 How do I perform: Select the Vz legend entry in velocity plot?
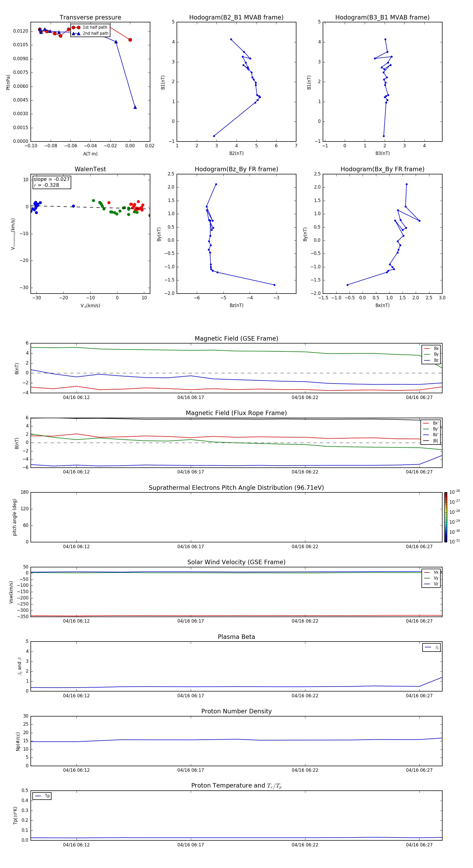coord(431,584)
